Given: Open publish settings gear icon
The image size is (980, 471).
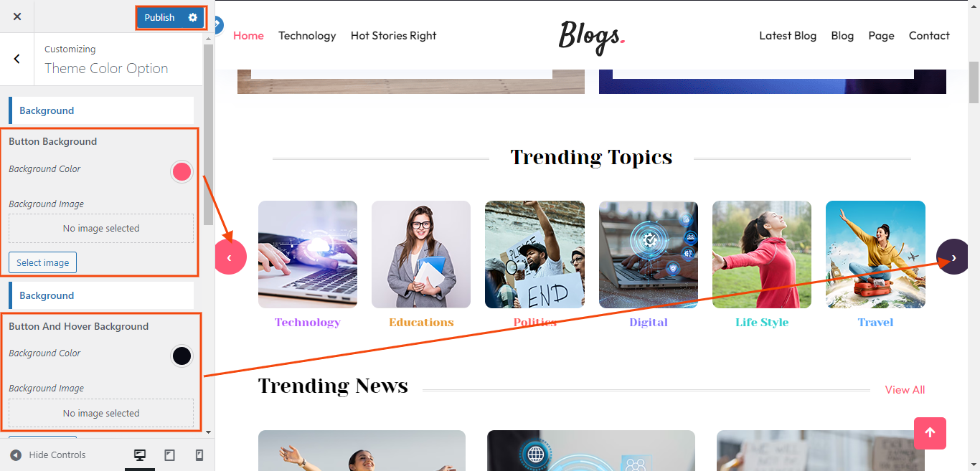Looking at the screenshot, I should [x=192, y=17].
